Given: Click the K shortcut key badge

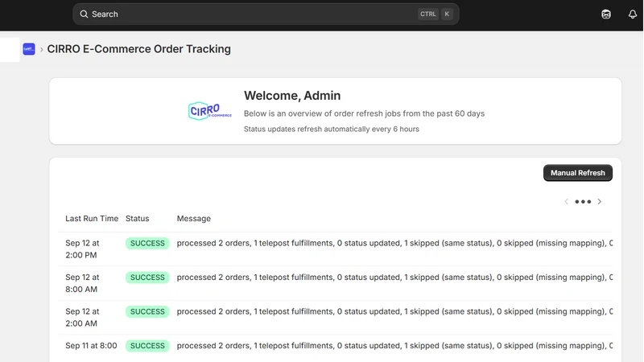Looking at the screenshot, I should coord(447,14).
